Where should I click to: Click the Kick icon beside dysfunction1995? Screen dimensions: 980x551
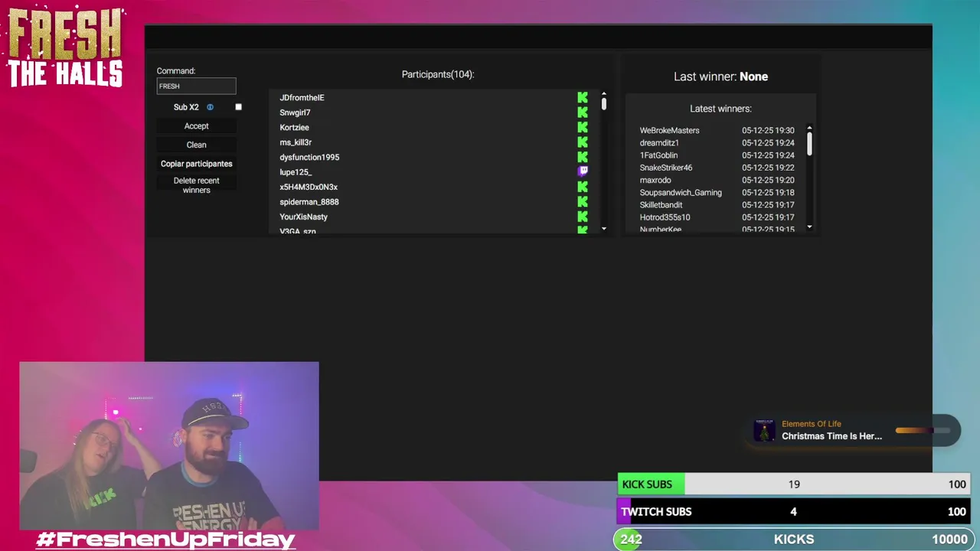pyautogui.click(x=583, y=157)
